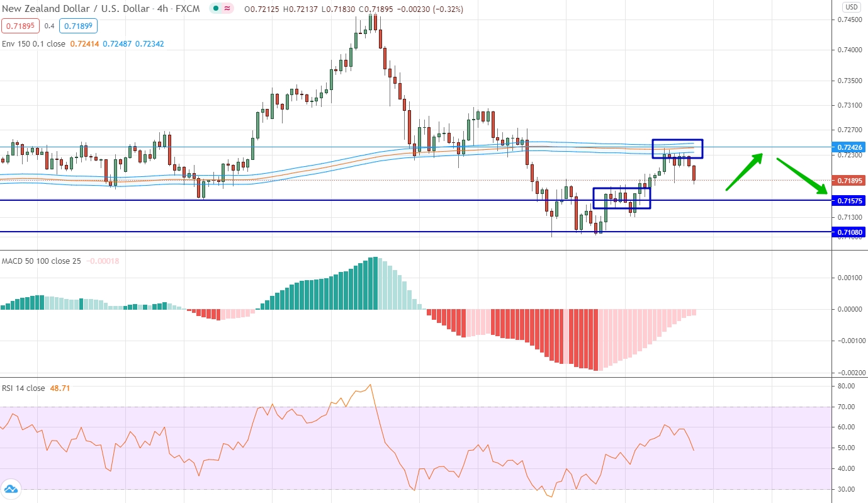The height and width of the screenshot is (503, 868).
Task: Click the 4h interval in the chart title
Action: click(x=162, y=9)
